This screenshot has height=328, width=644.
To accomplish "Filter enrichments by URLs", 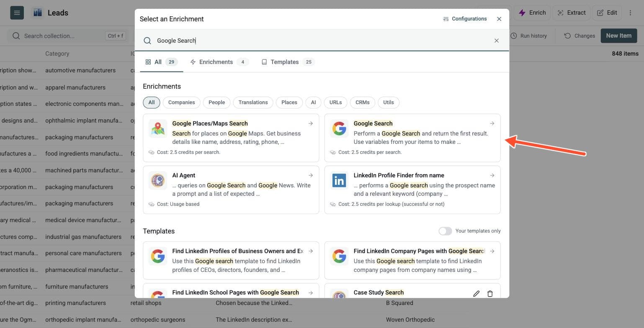I will [335, 102].
